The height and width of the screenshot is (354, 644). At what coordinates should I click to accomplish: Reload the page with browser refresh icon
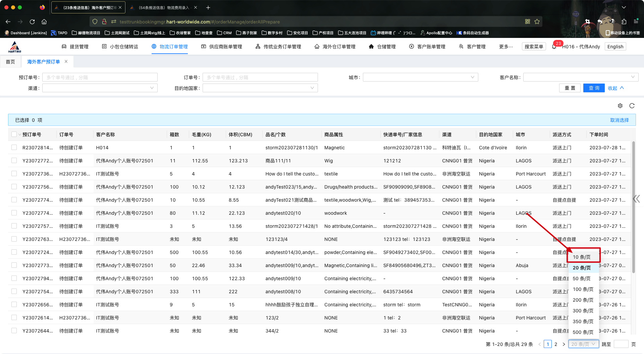32,22
